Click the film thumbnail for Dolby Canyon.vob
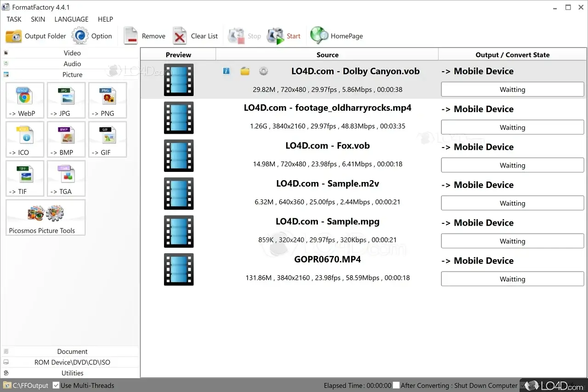 point(179,80)
